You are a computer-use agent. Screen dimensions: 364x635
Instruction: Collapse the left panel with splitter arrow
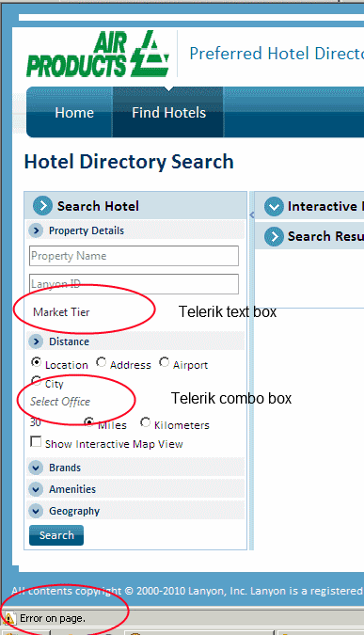(x=252, y=214)
